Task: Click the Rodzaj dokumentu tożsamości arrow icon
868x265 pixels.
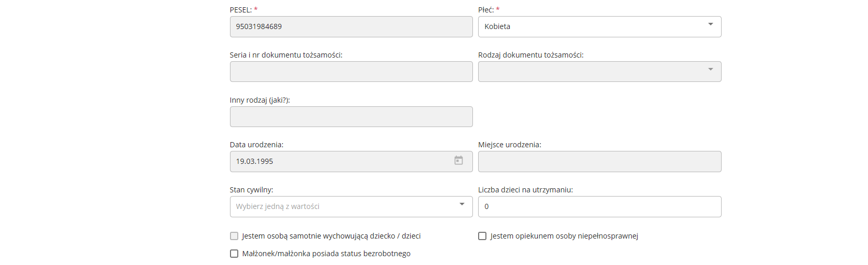Action: pyautogui.click(x=710, y=69)
